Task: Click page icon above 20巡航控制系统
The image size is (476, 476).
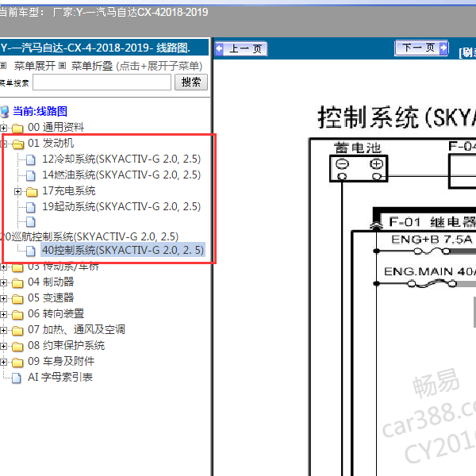Action: tap(31, 222)
